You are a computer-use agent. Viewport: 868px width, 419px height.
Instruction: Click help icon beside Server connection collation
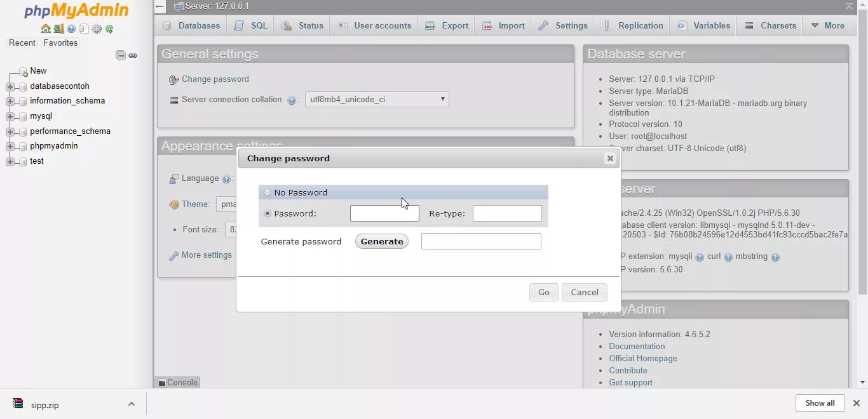pos(292,100)
